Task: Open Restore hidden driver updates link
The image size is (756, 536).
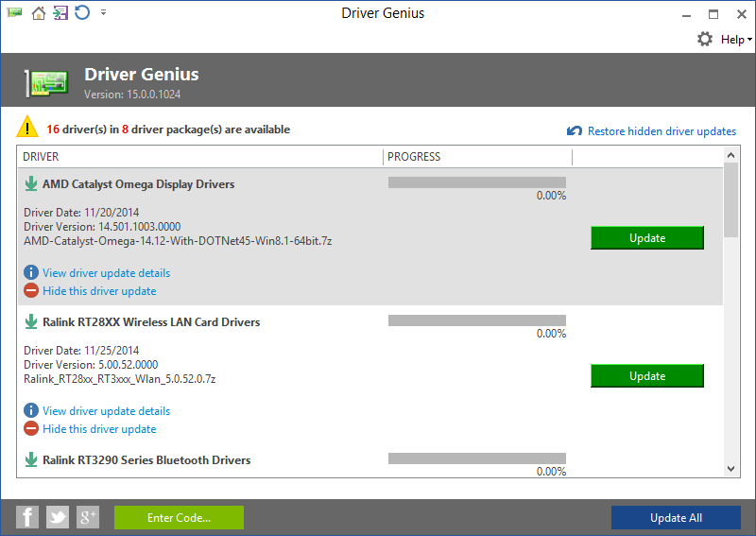Action: click(x=661, y=131)
